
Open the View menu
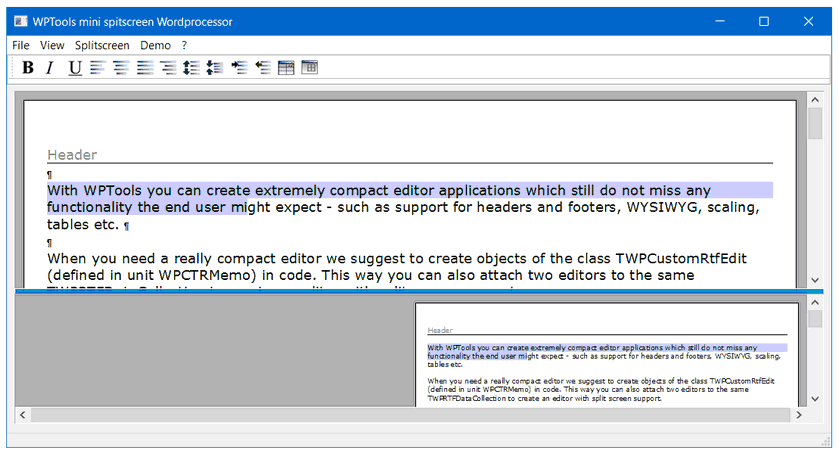[52, 45]
